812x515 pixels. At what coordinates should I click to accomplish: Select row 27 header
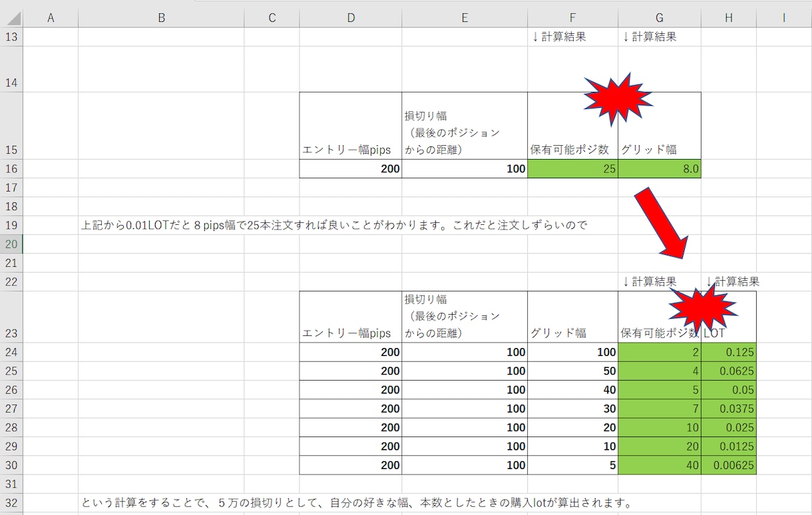[x=11, y=409]
